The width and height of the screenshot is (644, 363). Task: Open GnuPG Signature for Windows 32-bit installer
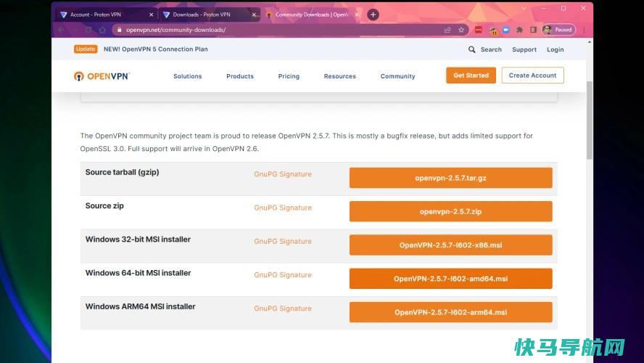pyautogui.click(x=283, y=241)
